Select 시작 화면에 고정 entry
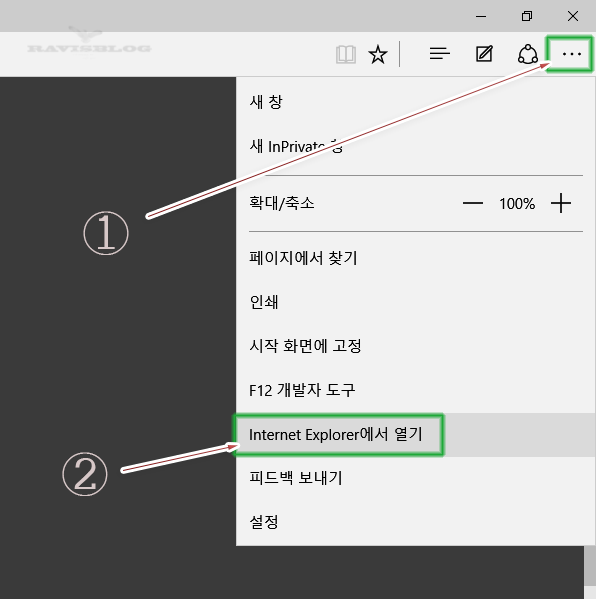Screen dimensions: 596x599 [415, 346]
